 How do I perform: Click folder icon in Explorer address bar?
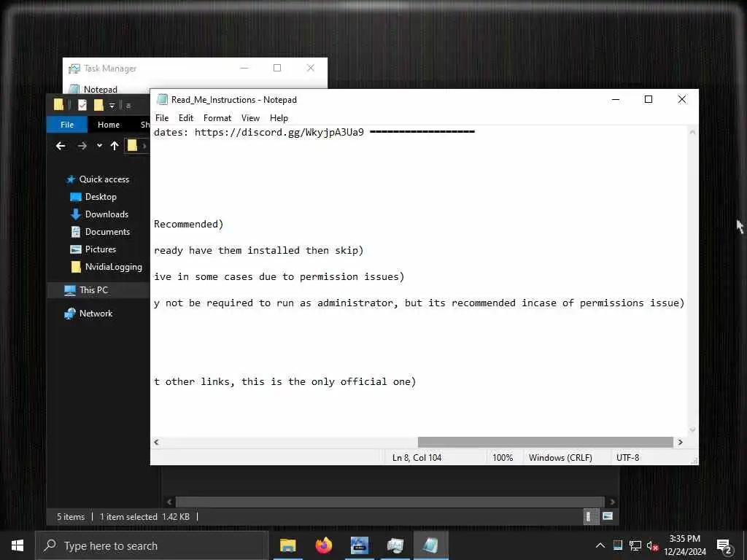(x=133, y=146)
